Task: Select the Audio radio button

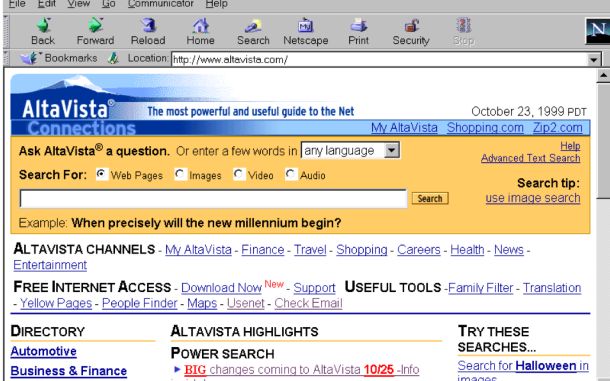Action: tap(291, 174)
